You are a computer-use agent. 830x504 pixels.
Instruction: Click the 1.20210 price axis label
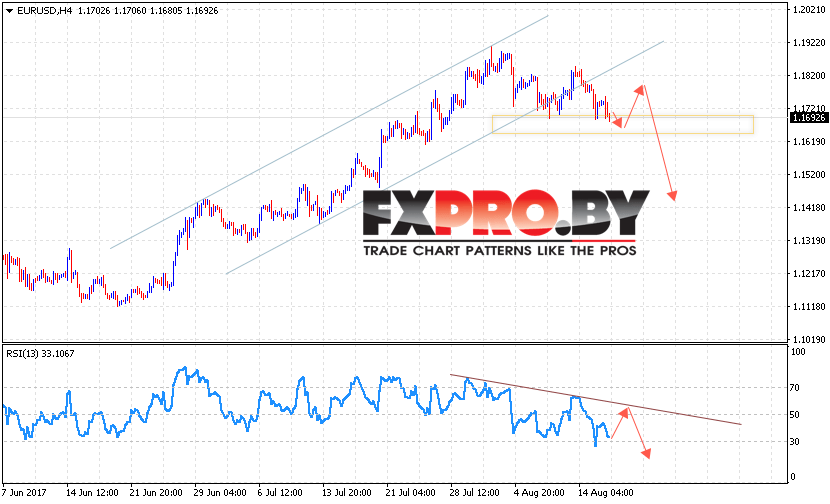pyautogui.click(x=809, y=10)
